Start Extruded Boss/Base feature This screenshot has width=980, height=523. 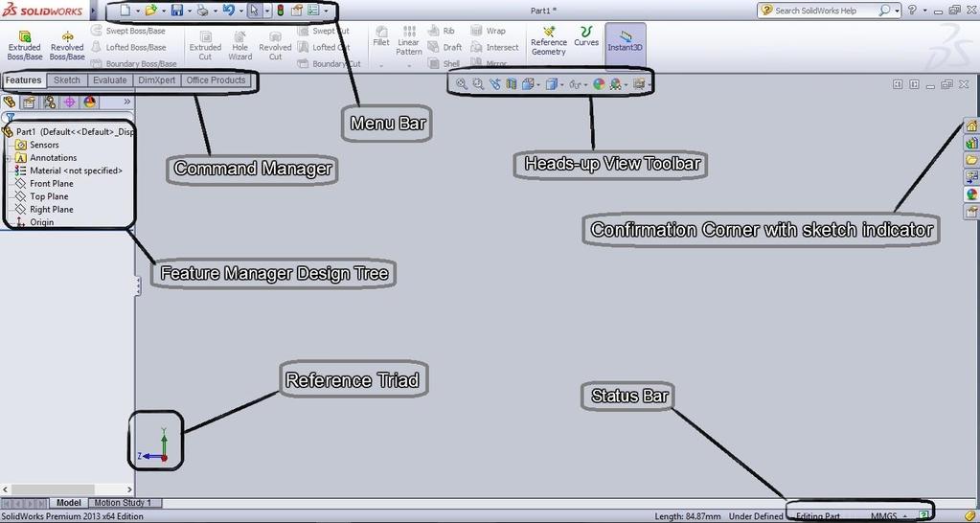(24, 46)
